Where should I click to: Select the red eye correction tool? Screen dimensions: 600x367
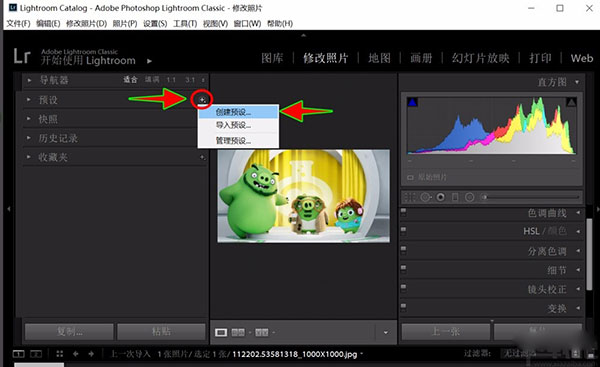click(440, 197)
